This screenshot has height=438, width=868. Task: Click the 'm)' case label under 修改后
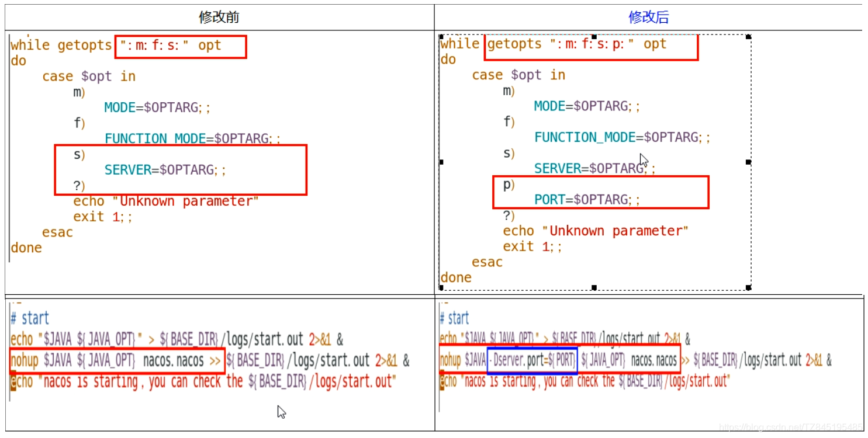point(509,91)
